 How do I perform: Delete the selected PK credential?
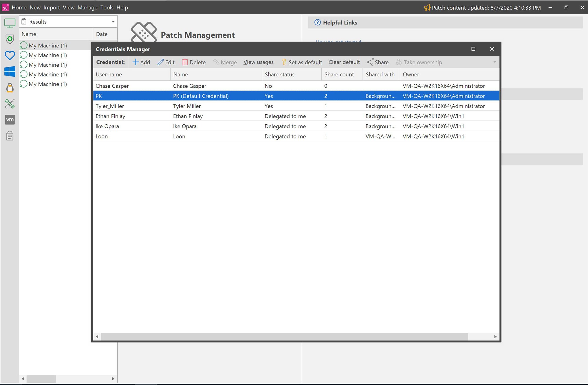[x=194, y=62]
